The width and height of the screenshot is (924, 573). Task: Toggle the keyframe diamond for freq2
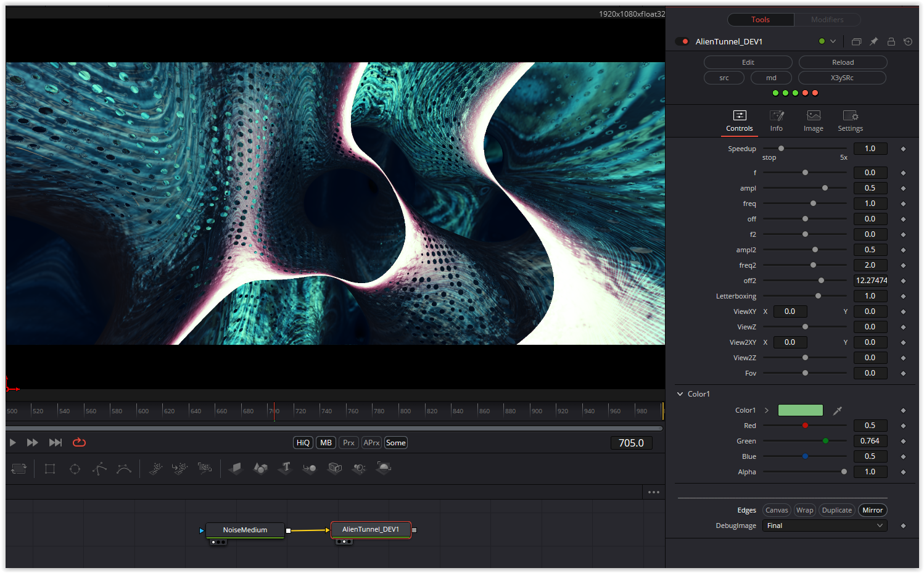[903, 265]
